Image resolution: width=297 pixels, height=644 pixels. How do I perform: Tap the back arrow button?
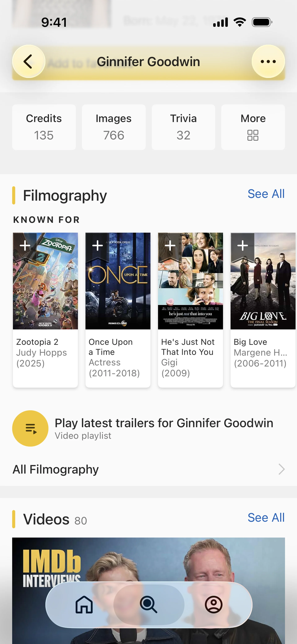(28, 61)
